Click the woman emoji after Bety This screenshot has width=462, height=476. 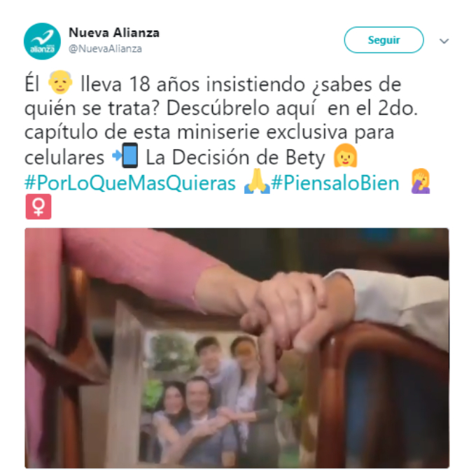pos(345,155)
